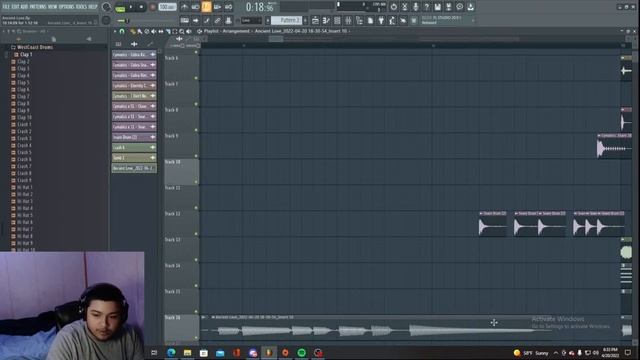Open the OPTIONS menu
This screenshot has height=360, width=640.
(x=67, y=7)
